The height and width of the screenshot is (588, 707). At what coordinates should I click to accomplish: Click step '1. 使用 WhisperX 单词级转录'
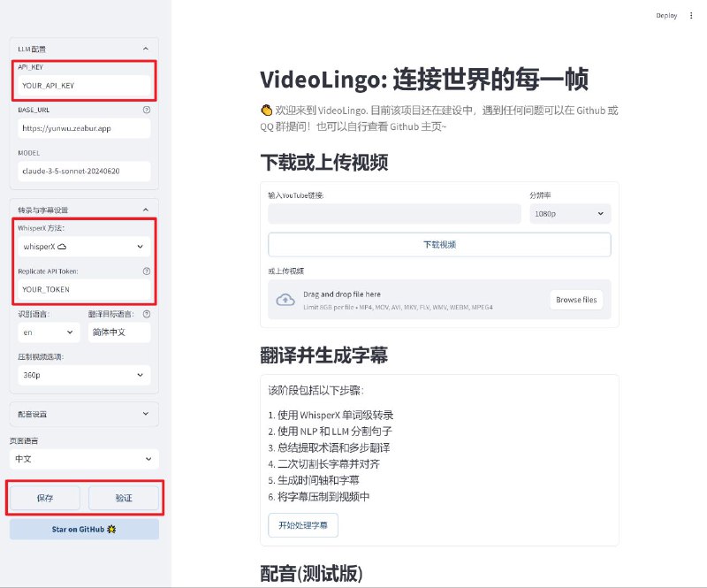pos(331,415)
